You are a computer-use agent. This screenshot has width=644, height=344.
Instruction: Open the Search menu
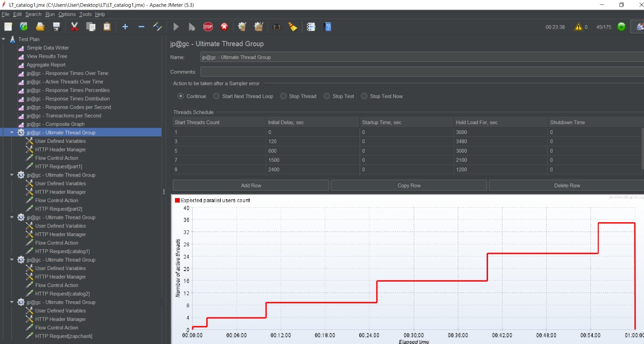[34, 15]
